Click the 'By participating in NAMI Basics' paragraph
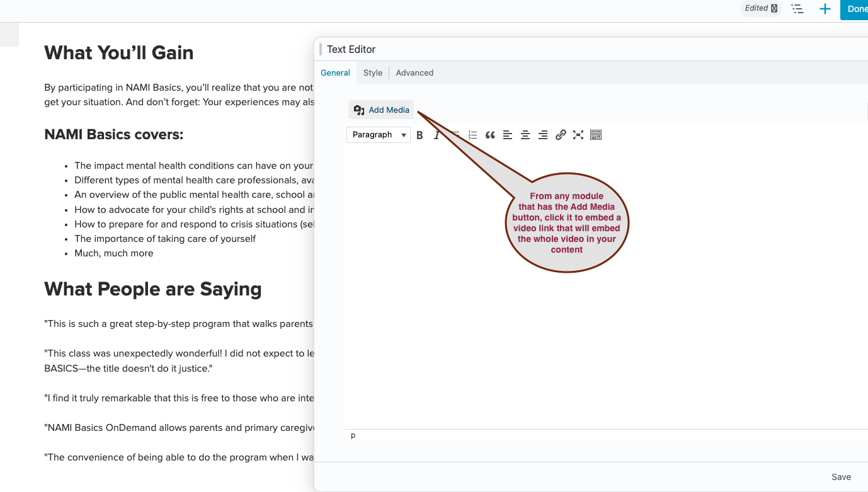868x492 pixels. pyautogui.click(x=179, y=95)
